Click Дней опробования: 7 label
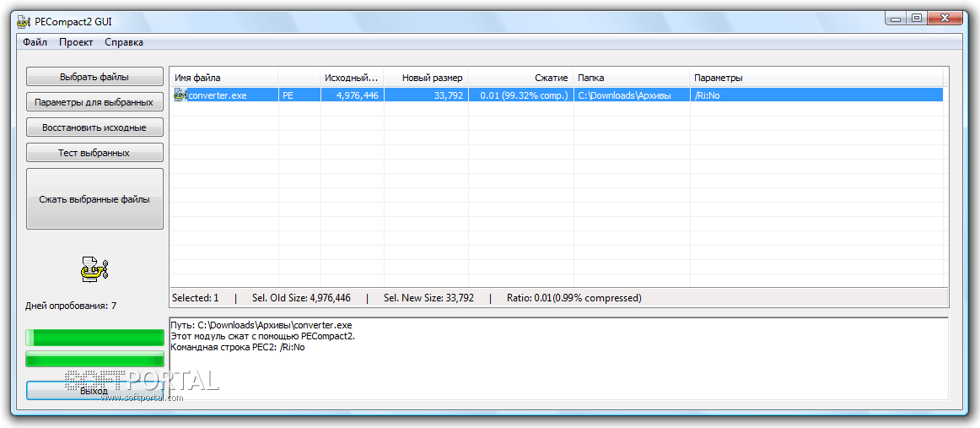 pyautogui.click(x=71, y=306)
